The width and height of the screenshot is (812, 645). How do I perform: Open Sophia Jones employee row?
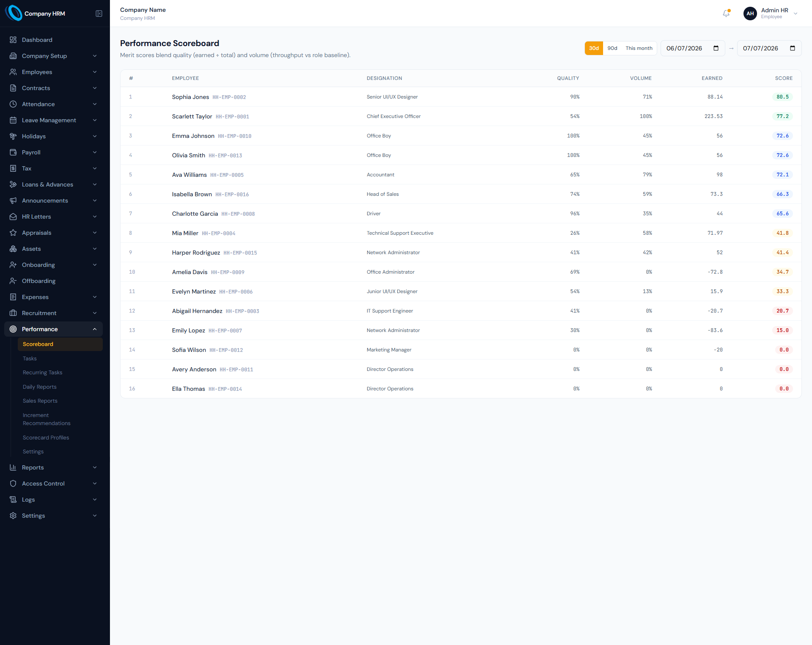tap(461, 97)
